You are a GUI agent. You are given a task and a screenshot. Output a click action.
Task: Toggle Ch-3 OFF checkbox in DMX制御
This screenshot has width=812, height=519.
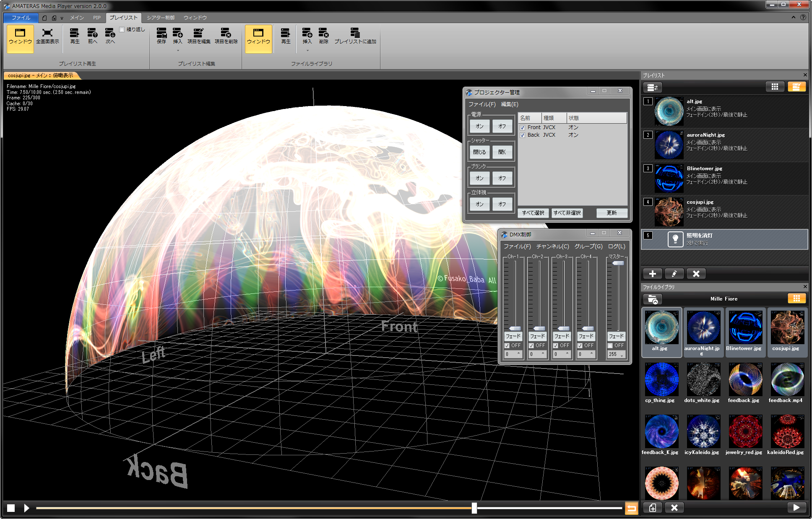[556, 345]
